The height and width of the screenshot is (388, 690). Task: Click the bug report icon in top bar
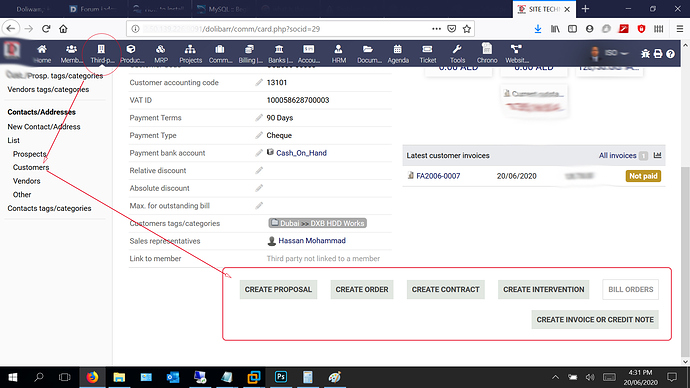[x=645, y=54]
